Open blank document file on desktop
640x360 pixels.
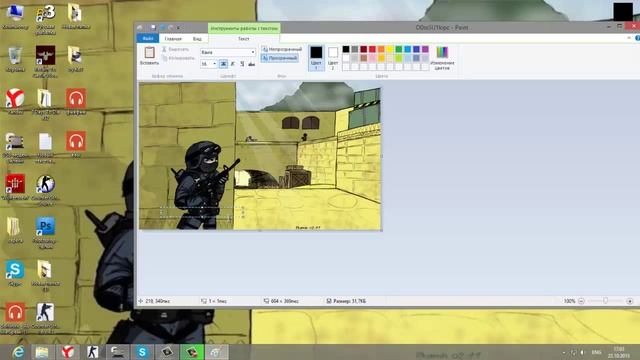click(x=45, y=148)
